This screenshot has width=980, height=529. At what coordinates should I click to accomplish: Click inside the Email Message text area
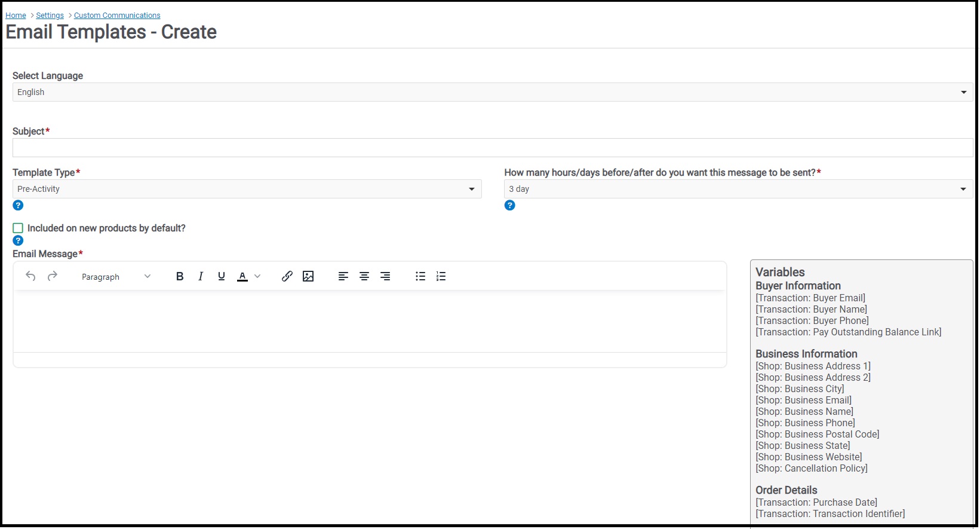pyautogui.click(x=370, y=322)
